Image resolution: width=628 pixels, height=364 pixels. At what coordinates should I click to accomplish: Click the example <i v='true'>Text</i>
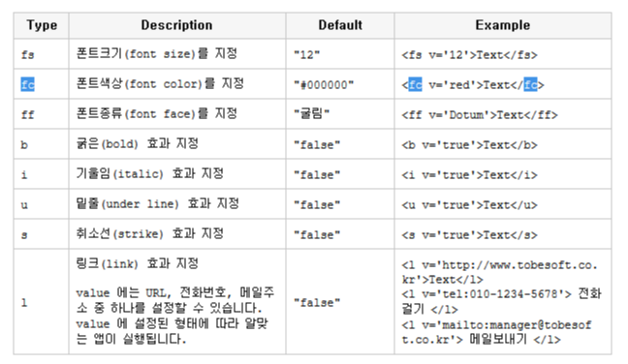pos(469,175)
